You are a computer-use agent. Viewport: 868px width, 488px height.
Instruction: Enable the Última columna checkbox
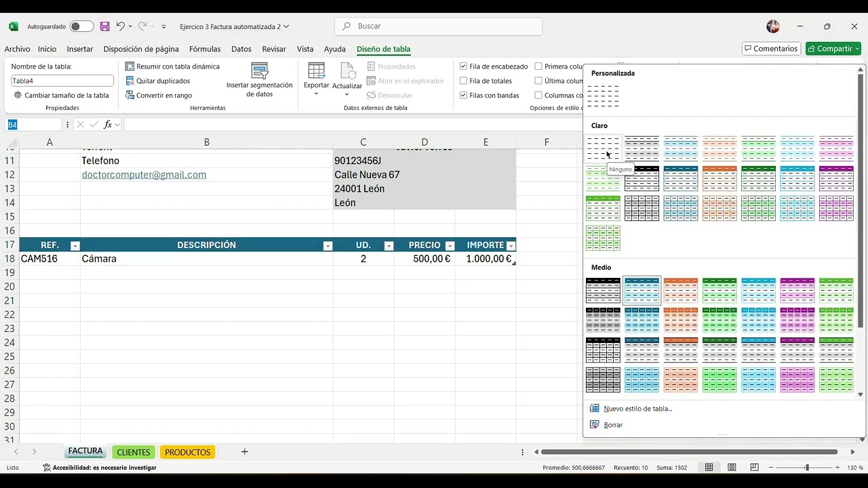(538, 81)
